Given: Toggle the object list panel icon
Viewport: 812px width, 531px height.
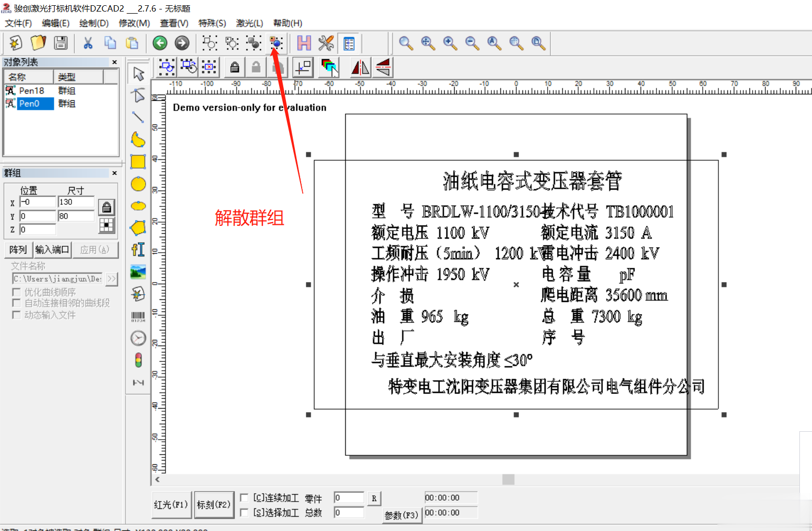Looking at the screenshot, I should coord(348,43).
